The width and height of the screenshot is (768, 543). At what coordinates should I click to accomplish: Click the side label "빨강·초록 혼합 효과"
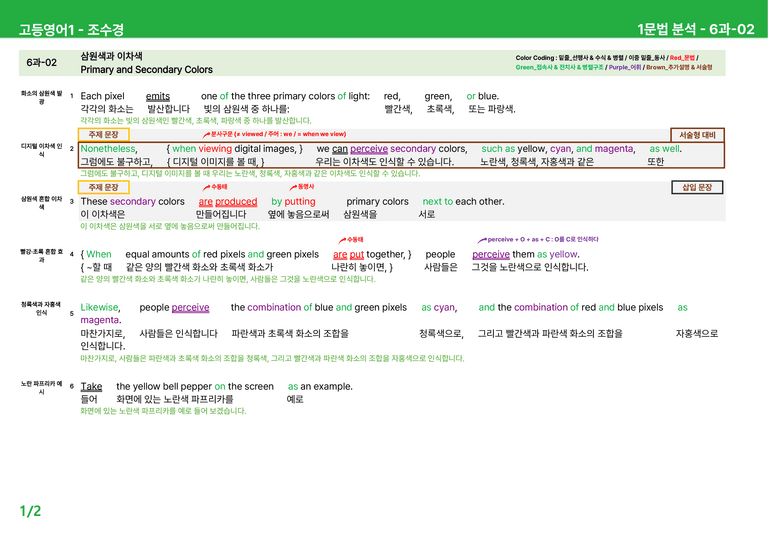(x=42, y=256)
